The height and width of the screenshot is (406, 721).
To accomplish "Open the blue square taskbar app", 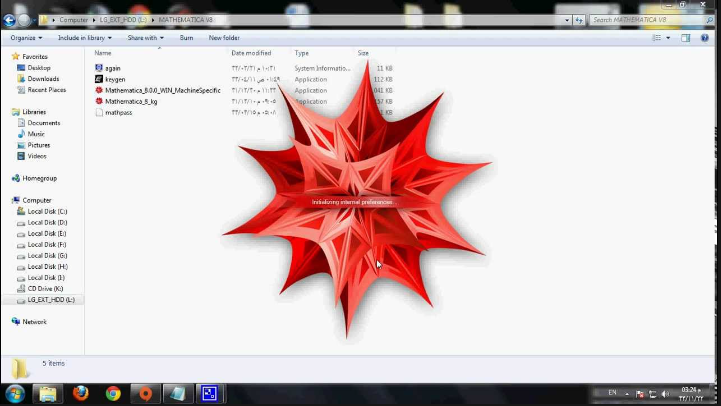I will point(209,394).
